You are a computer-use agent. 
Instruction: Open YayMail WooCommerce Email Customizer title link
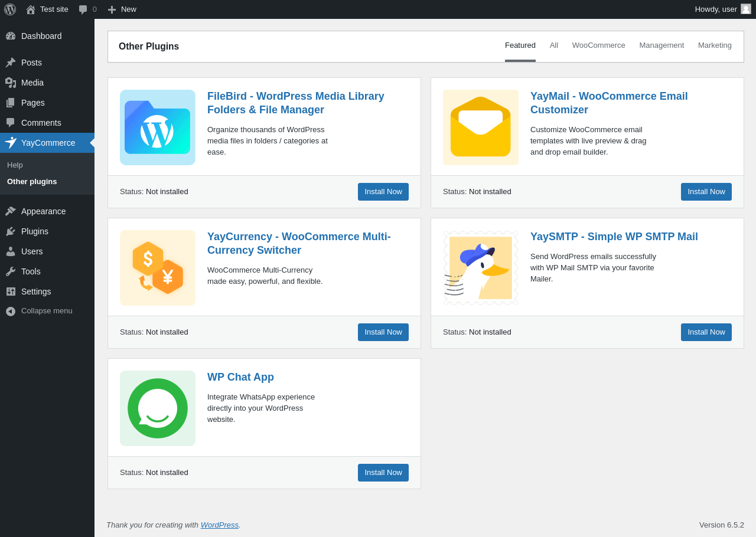[x=609, y=103]
